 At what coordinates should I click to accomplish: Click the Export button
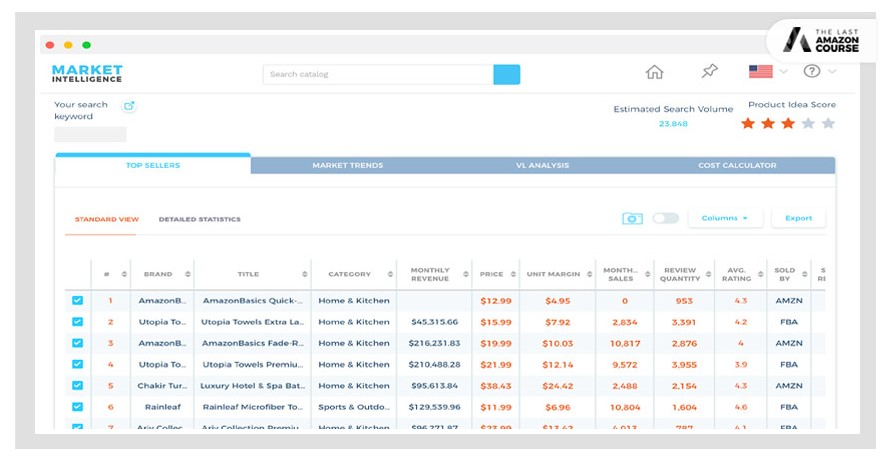click(x=799, y=218)
